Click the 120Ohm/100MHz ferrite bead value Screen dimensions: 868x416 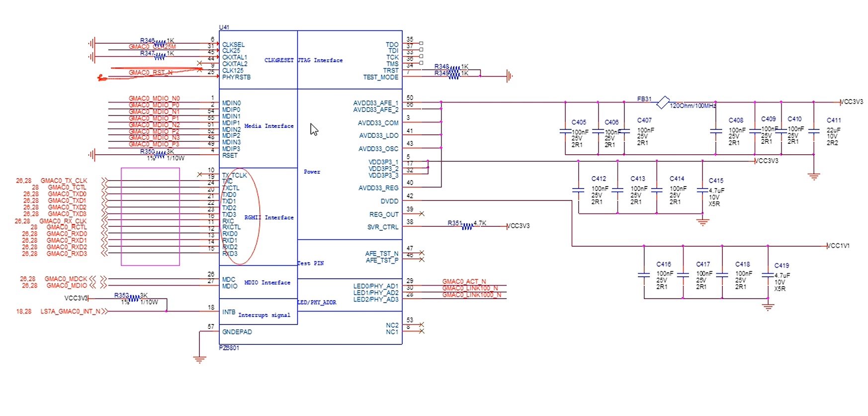click(x=693, y=106)
